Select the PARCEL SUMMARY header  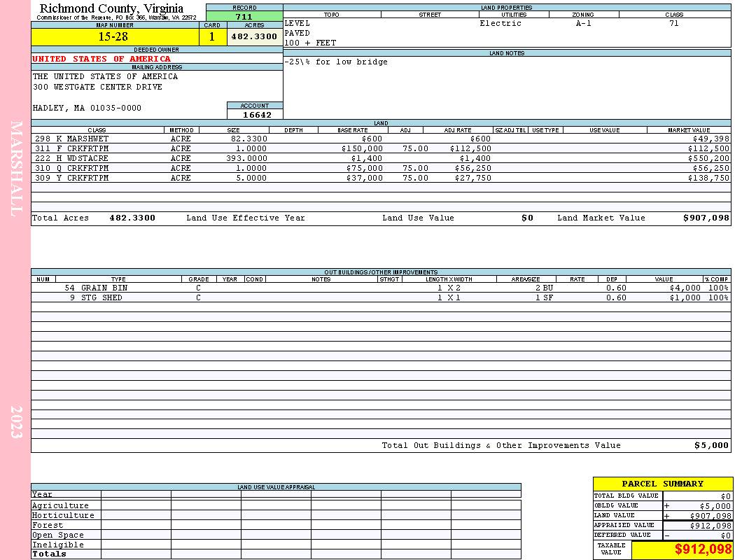pos(662,484)
